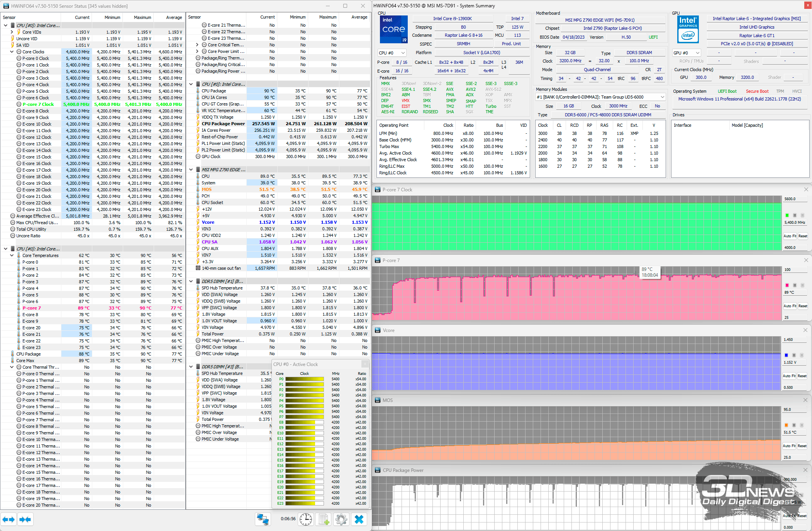Click the Sensor column header in left pane
This screenshot has width=812, height=531.
(x=31, y=17)
